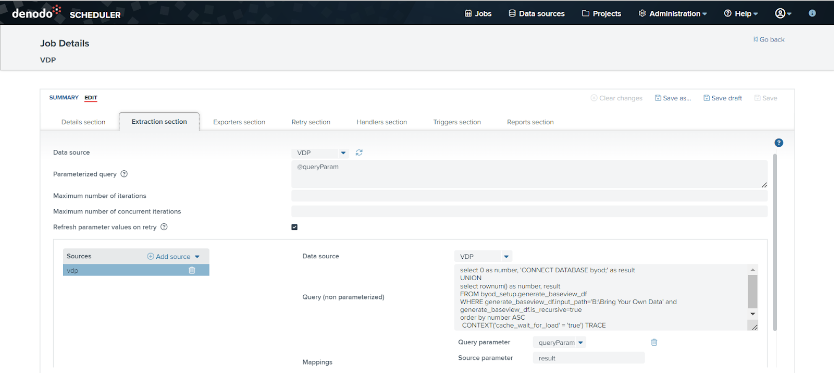Click the Parameterized query text area
Viewport: 836px width, 385px height.
click(x=529, y=174)
